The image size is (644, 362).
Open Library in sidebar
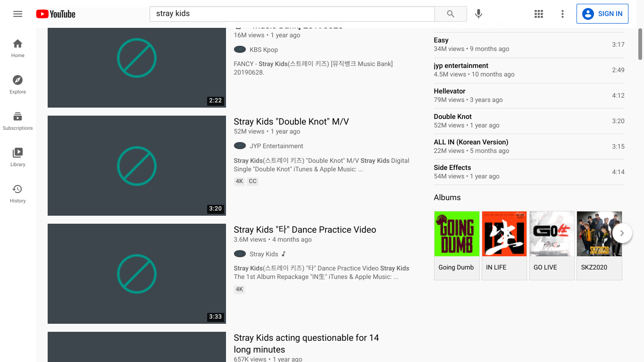pos(17,157)
